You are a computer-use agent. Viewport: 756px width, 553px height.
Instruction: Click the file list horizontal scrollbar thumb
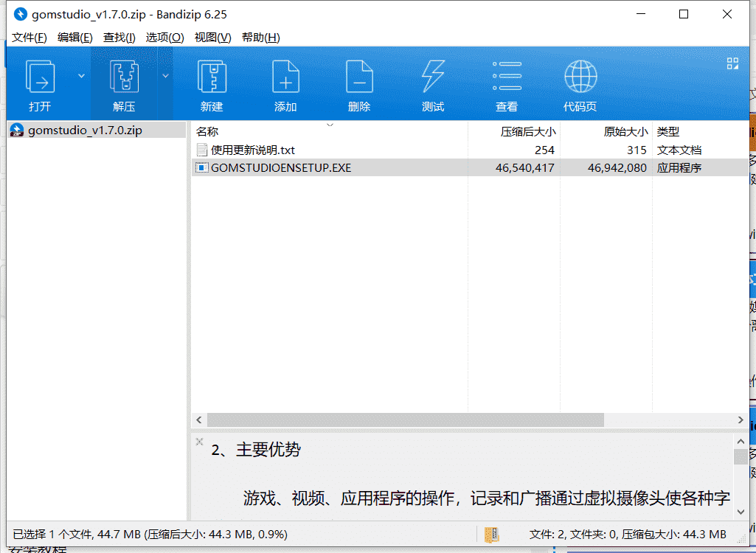(x=406, y=420)
